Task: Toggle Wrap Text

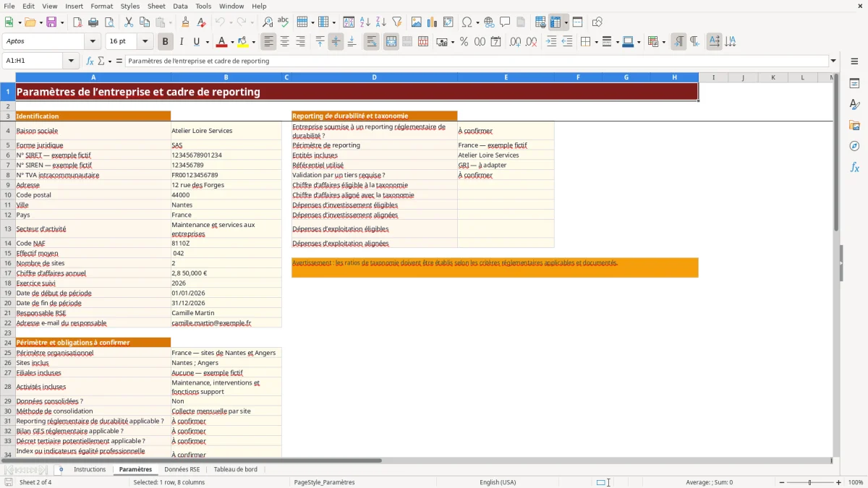Action: point(371,42)
